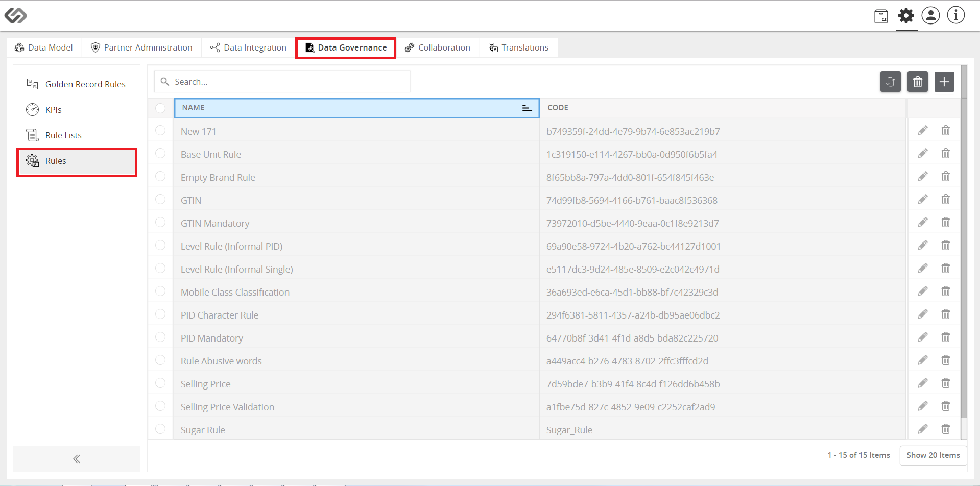
Task: Open the calendar scheduler icon in header
Action: point(881,16)
